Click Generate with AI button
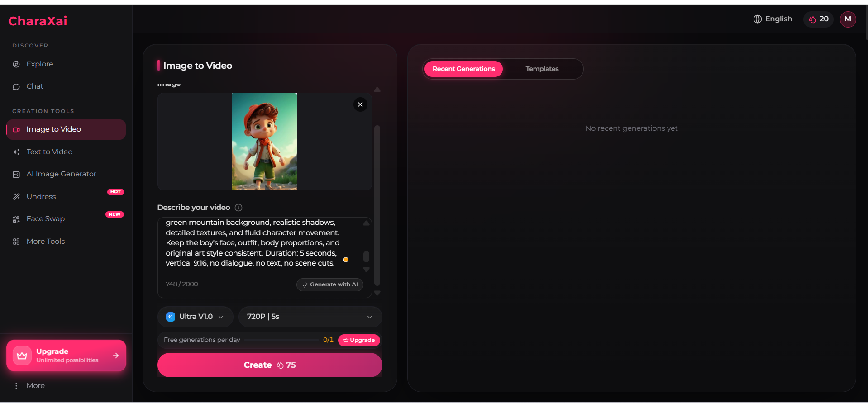 [330, 284]
